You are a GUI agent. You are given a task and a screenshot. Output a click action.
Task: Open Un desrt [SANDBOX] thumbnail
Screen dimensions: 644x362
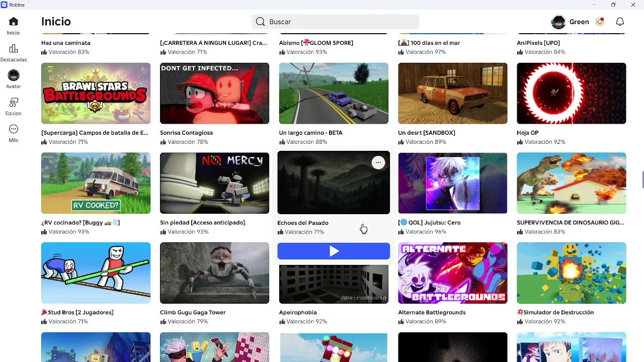click(452, 93)
